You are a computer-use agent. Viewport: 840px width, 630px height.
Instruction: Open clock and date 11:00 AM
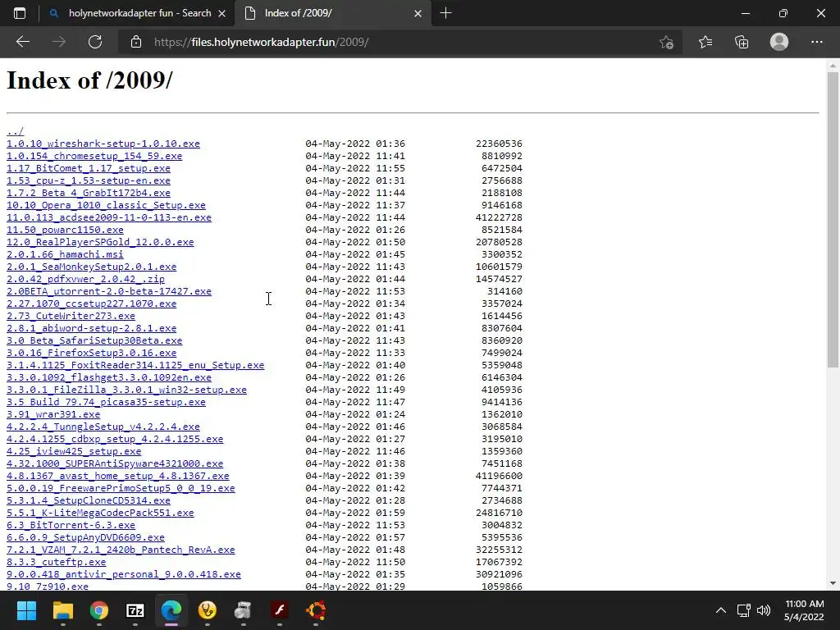(x=804, y=610)
